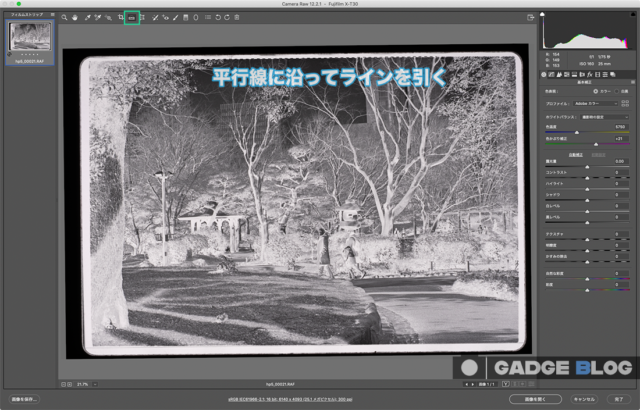Zoom in with the plus button
This screenshot has height=410, width=640.
(69, 384)
